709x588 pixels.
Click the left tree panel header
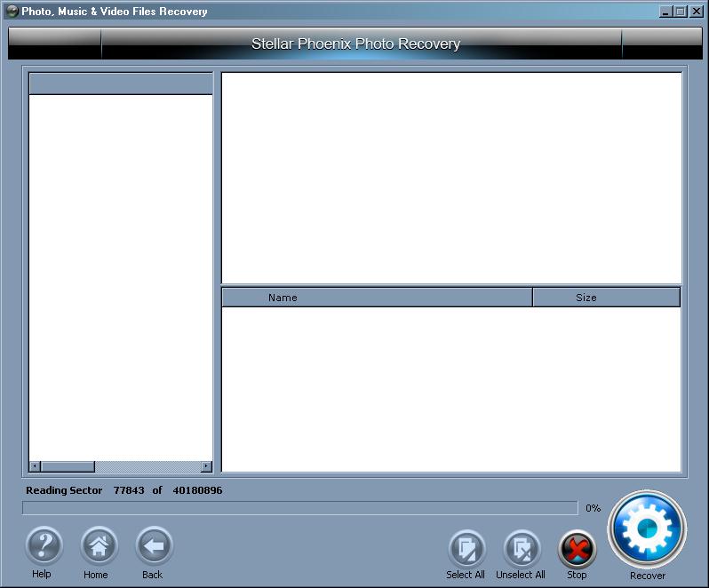click(121, 83)
